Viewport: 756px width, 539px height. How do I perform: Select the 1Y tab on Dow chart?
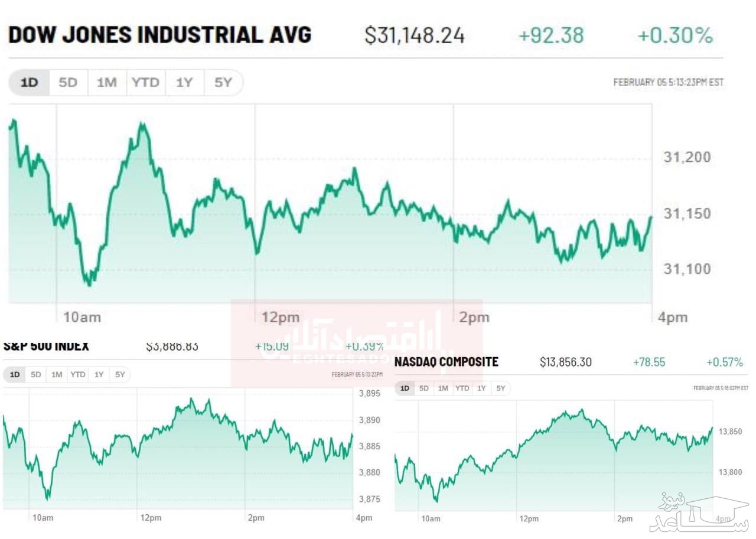tap(184, 83)
